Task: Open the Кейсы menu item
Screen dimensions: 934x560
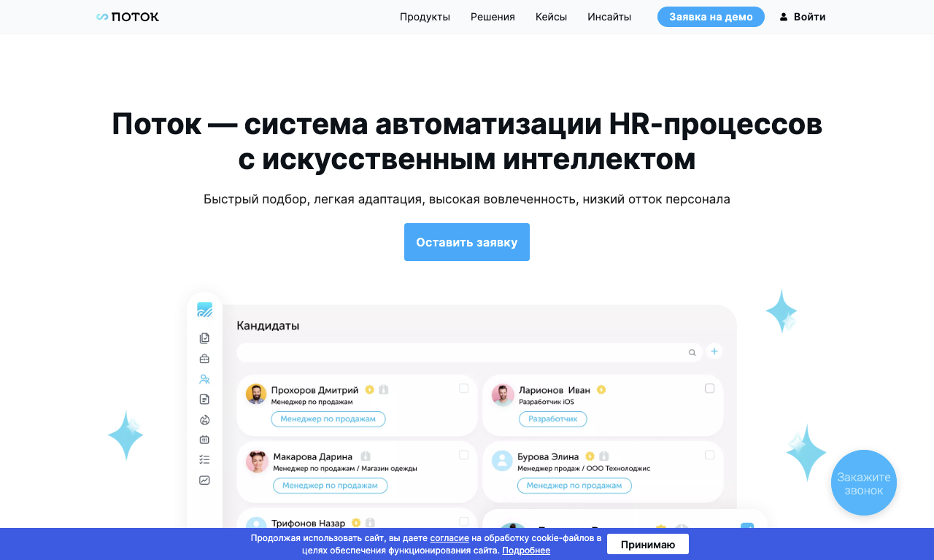Action: (551, 17)
